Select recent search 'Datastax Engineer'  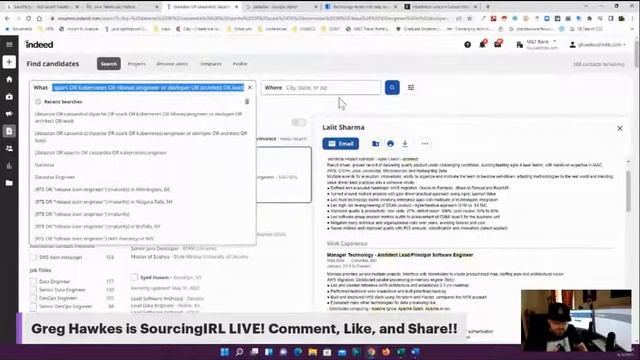tap(55, 177)
